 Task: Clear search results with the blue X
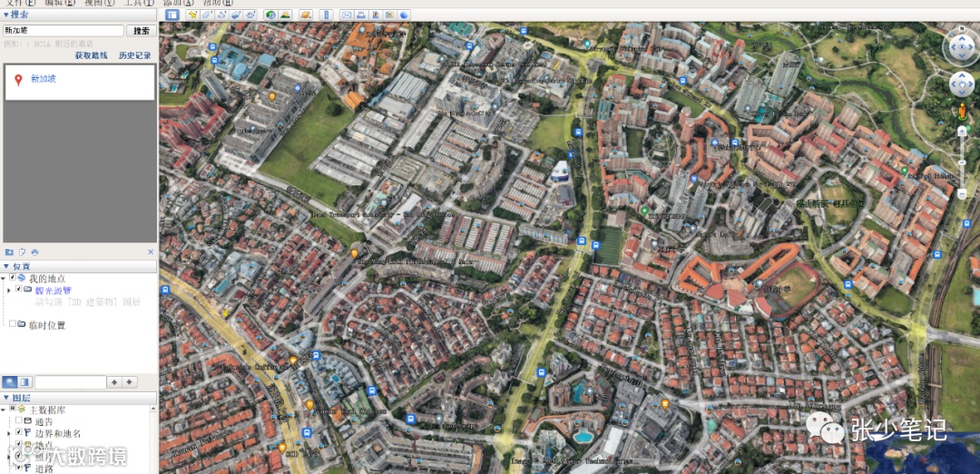151,252
